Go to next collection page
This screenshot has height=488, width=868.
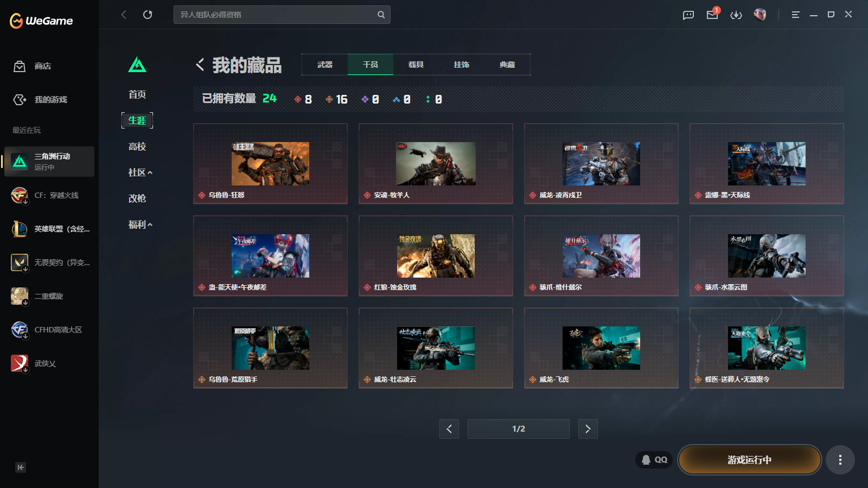pyautogui.click(x=588, y=429)
